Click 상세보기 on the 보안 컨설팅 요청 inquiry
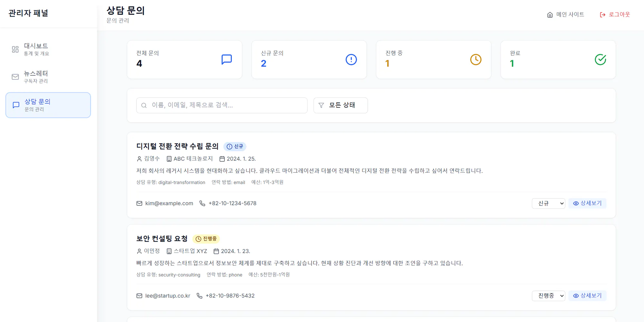 (587, 296)
